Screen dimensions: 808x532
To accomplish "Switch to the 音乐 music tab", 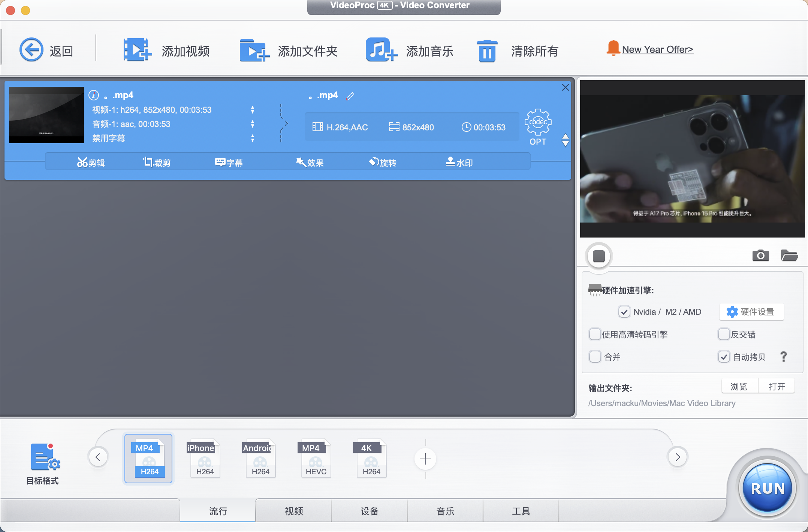I will pyautogui.click(x=445, y=511).
